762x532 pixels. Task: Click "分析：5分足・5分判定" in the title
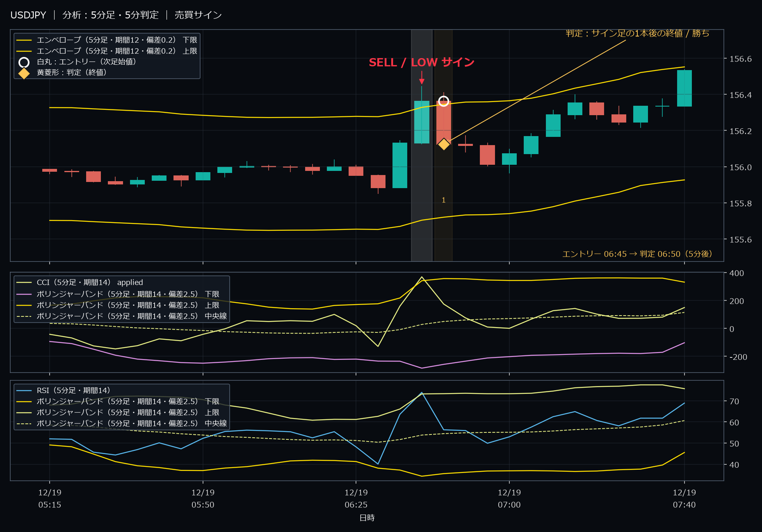[x=110, y=15]
